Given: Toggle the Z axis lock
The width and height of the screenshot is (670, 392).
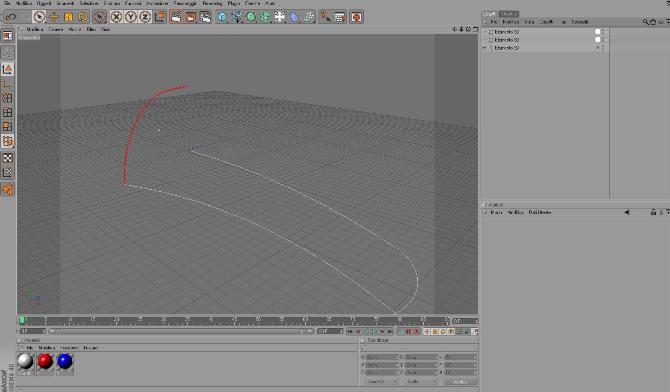Looking at the screenshot, I should click(x=145, y=17).
